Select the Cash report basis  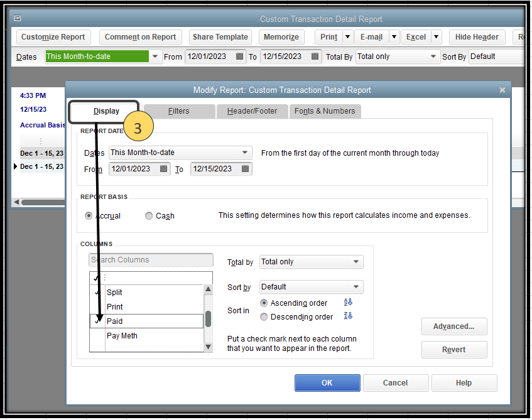coord(149,216)
